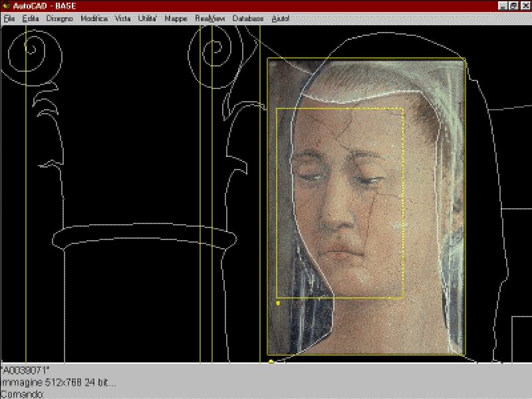
Task: Click the fresco face raster image
Action: click(366, 206)
